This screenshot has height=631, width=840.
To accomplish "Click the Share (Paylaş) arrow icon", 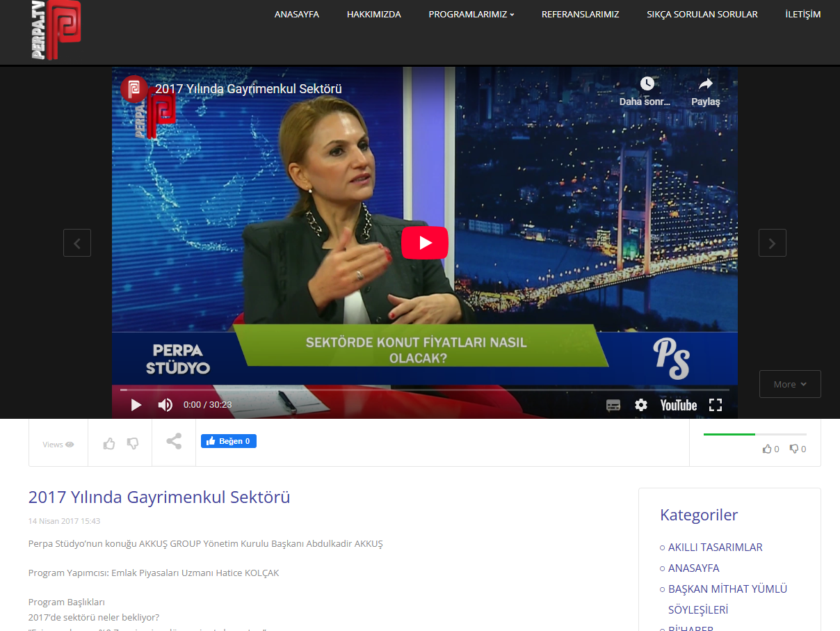I will [x=705, y=85].
